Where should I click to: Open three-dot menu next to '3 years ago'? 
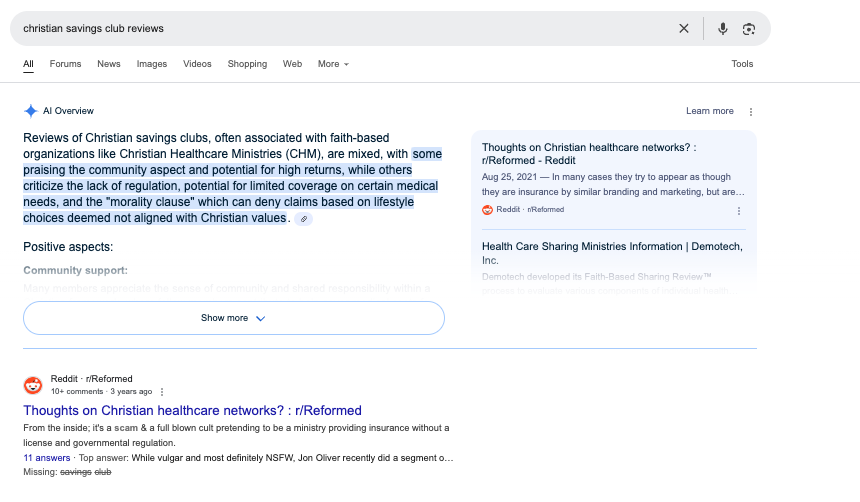point(162,392)
